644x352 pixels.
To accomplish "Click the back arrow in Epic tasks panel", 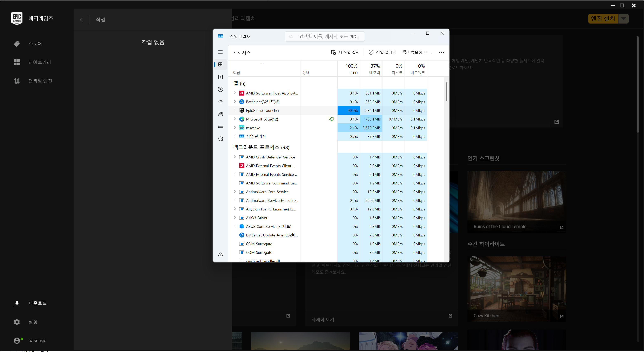I will pos(81,20).
